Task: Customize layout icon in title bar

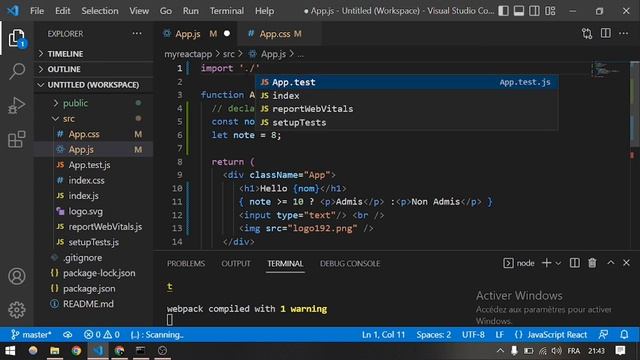Action: coord(550,11)
